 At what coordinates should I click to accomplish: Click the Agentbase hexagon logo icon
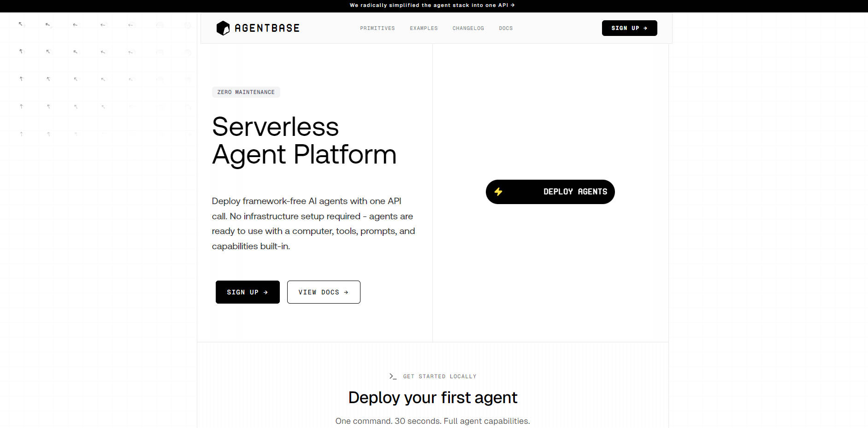point(223,28)
